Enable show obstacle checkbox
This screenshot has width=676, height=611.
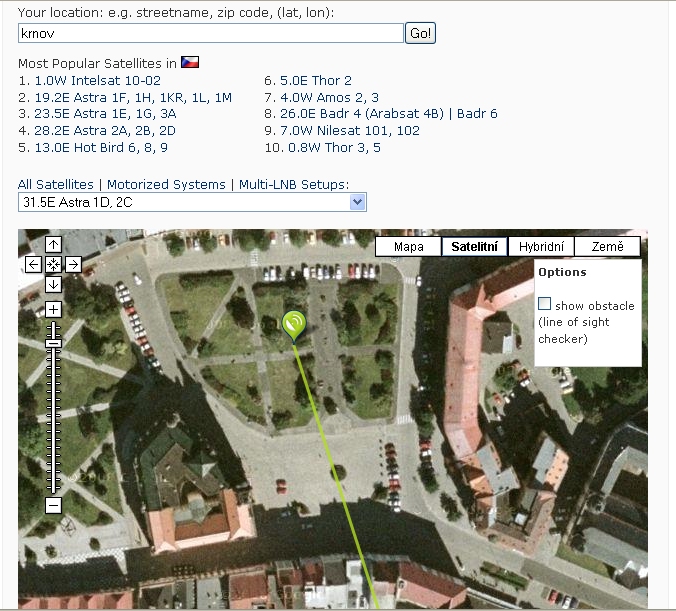[545, 304]
